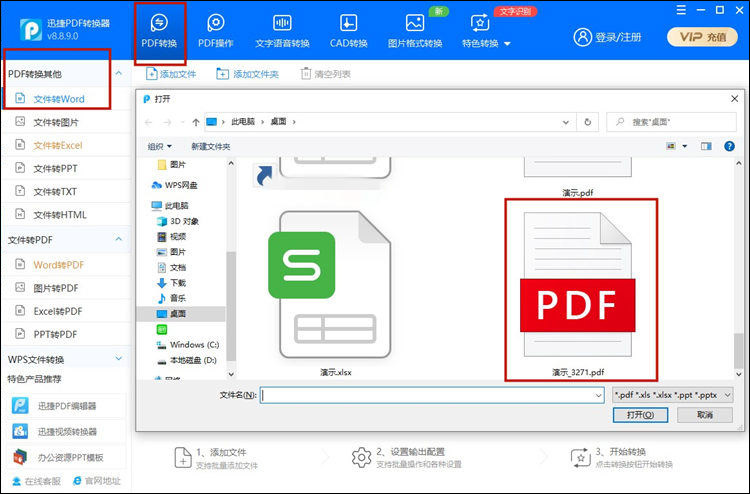The height and width of the screenshot is (494, 750).
Task: Go forward in the open dialog
Action: pos(167,122)
